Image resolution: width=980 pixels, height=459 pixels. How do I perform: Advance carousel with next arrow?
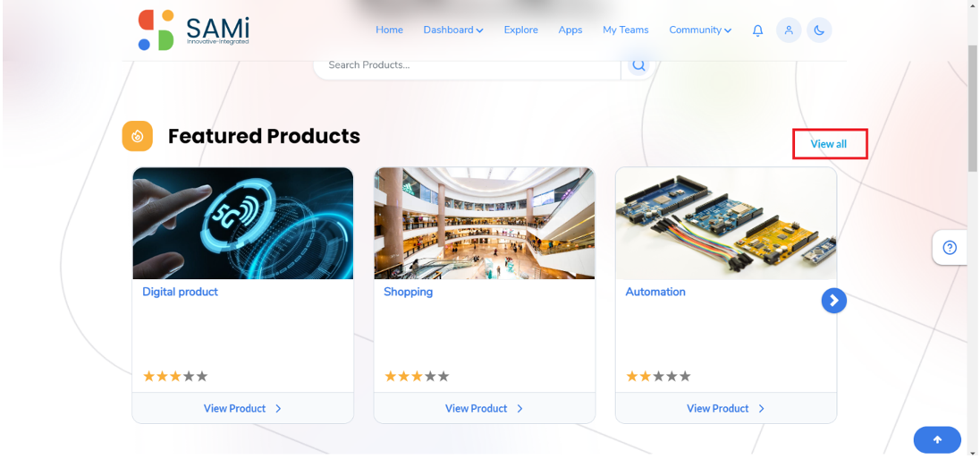coord(833,301)
